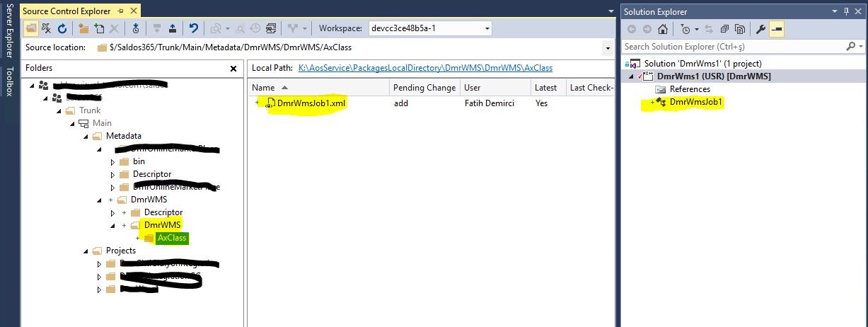This screenshot has height=327, width=868.
Task: Open the Local Path link
Action: click(x=425, y=68)
